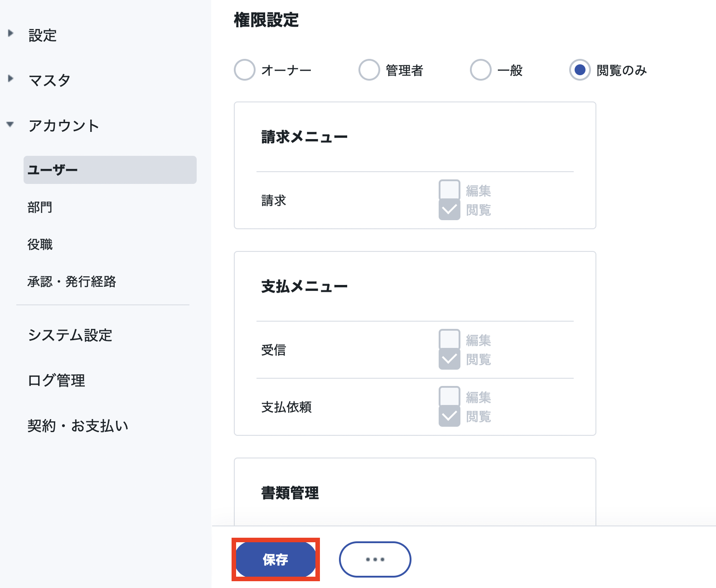Expand the 設定 sidebar section arrow
Image resolution: width=716 pixels, height=588 pixels.
click(x=10, y=34)
